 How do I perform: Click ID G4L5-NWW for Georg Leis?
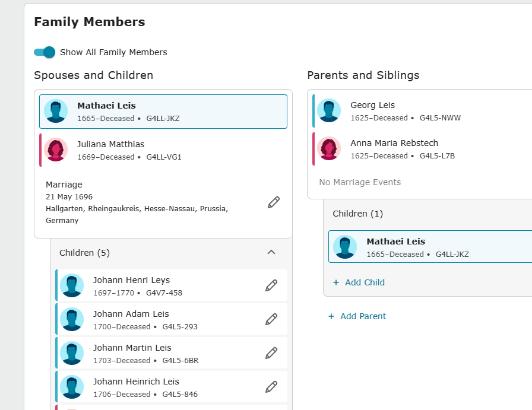click(440, 117)
